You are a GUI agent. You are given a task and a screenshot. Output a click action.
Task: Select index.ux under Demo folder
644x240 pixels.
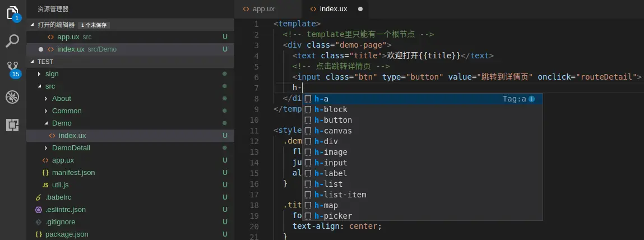[130, 136]
